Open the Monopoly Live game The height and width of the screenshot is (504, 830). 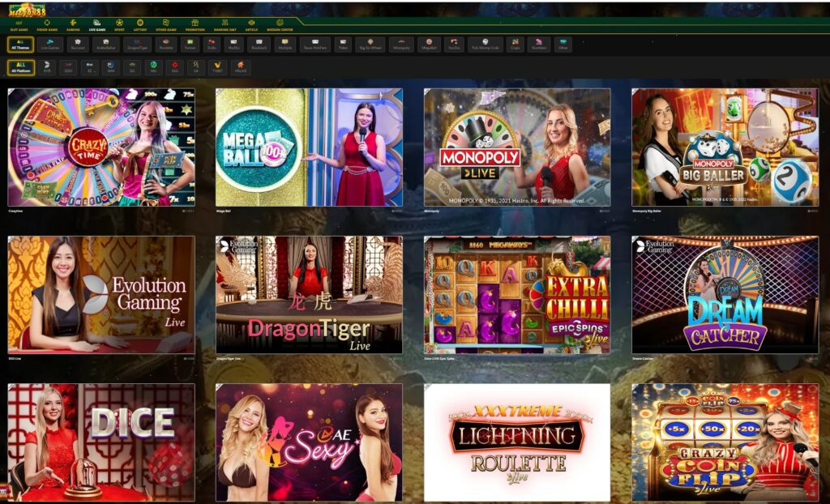(517, 147)
